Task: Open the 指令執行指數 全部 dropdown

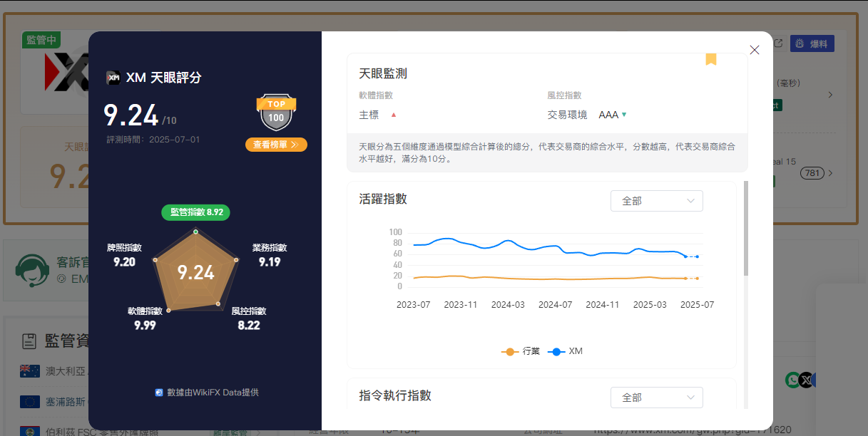Action: [x=656, y=398]
